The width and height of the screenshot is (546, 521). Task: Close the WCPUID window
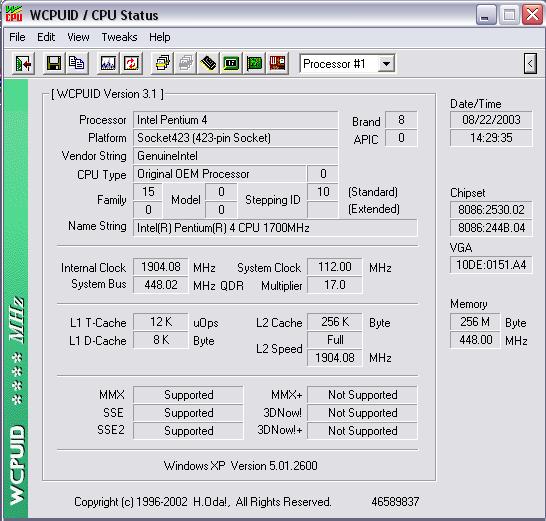click(532, 15)
